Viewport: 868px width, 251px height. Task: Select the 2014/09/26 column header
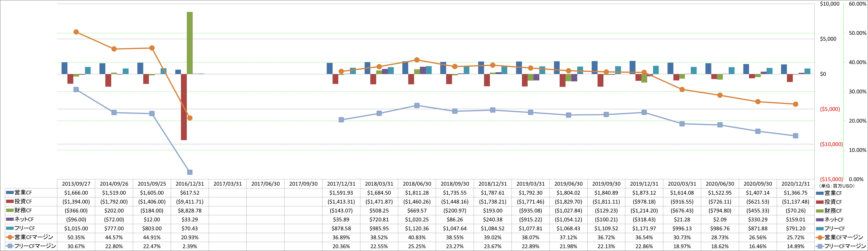(114, 184)
